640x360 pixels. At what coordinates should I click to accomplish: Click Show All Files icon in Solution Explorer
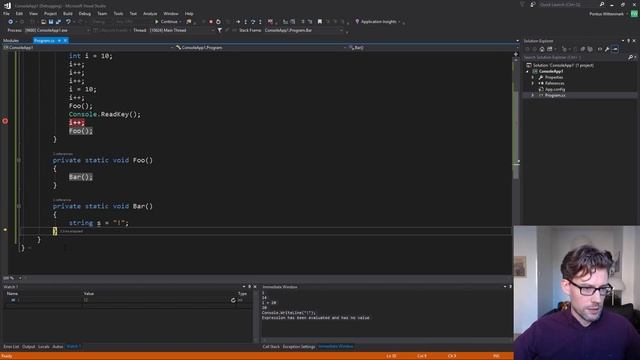pos(590,49)
